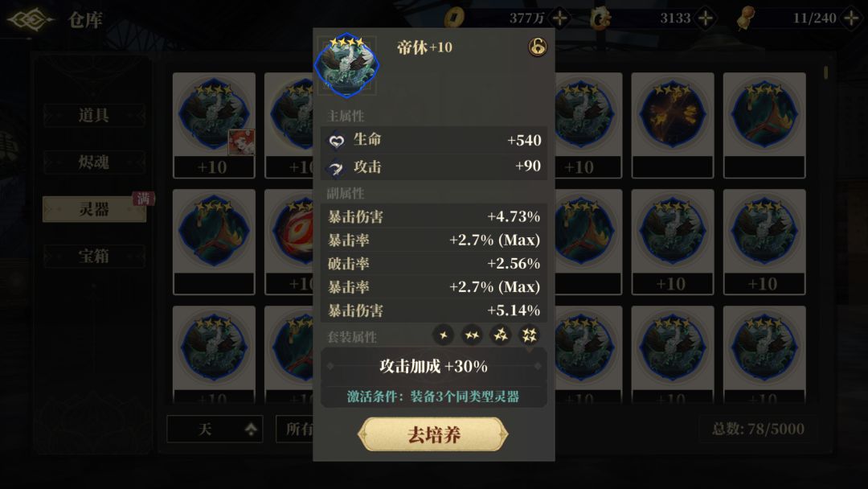
Task: Select the three-star set attribute icon
Action: [501, 335]
